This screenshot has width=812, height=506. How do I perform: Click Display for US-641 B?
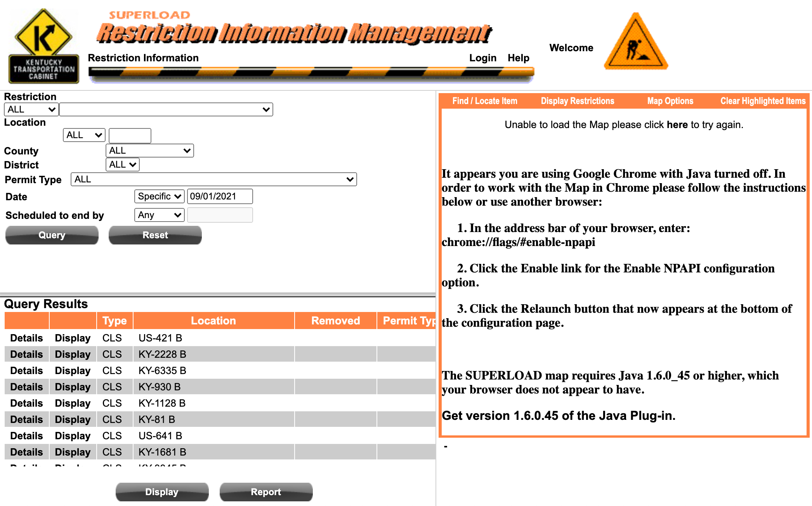point(73,436)
